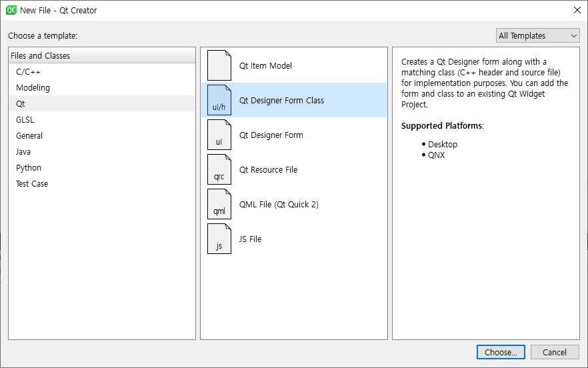
Task: Choose the JS File label
Action: point(250,239)
